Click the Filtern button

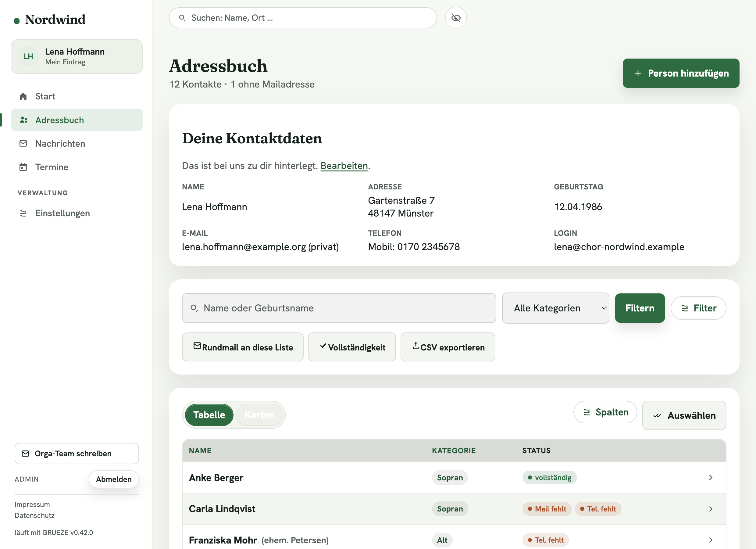(x=640, y=308)
